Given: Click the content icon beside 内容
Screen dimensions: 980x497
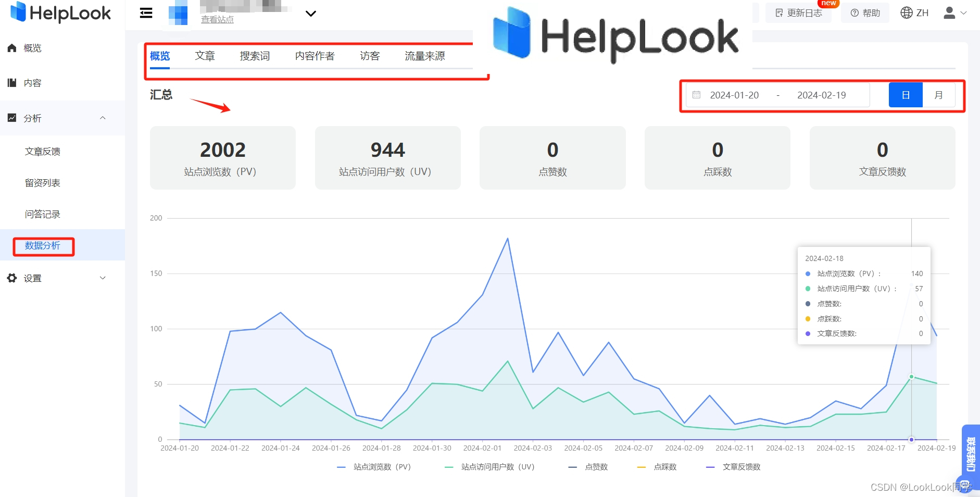Looking at the screenshot, I should [x=12, y=83].
